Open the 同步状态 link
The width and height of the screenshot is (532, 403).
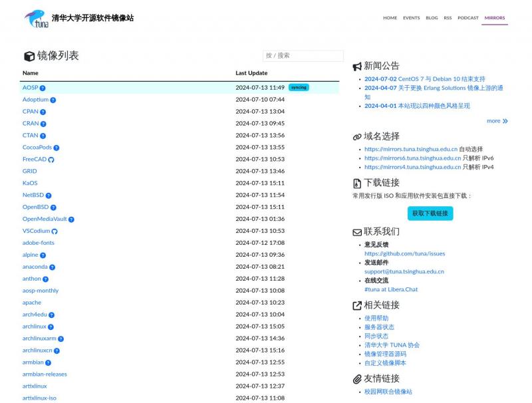pos(376,336)
